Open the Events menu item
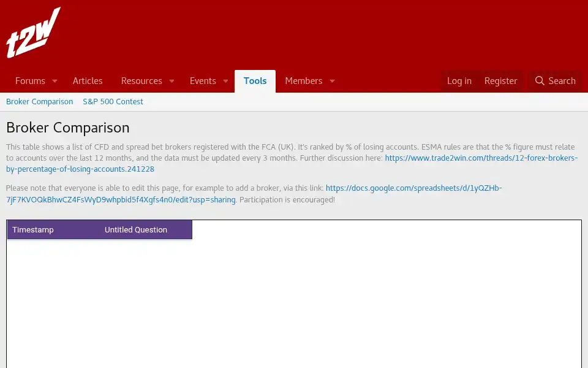This screenshot has width=588, height=368. click(203, 81)
